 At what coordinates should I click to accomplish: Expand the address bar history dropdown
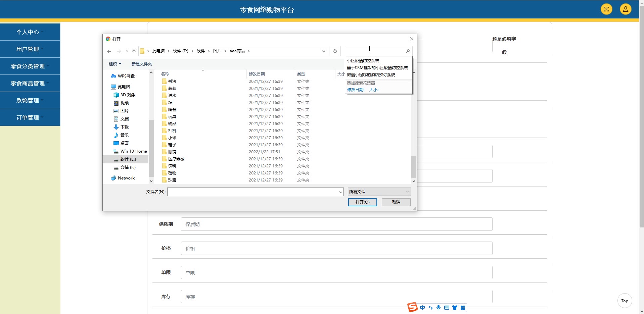coord(324,51)
